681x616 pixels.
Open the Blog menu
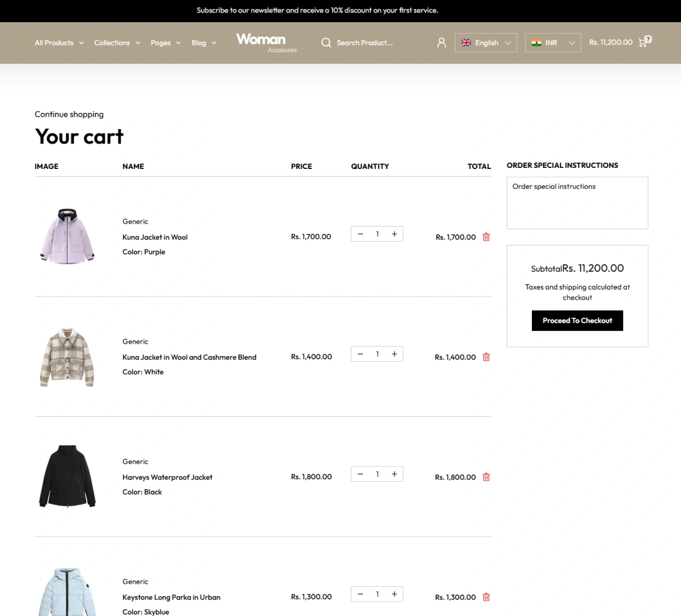point(203,43)
